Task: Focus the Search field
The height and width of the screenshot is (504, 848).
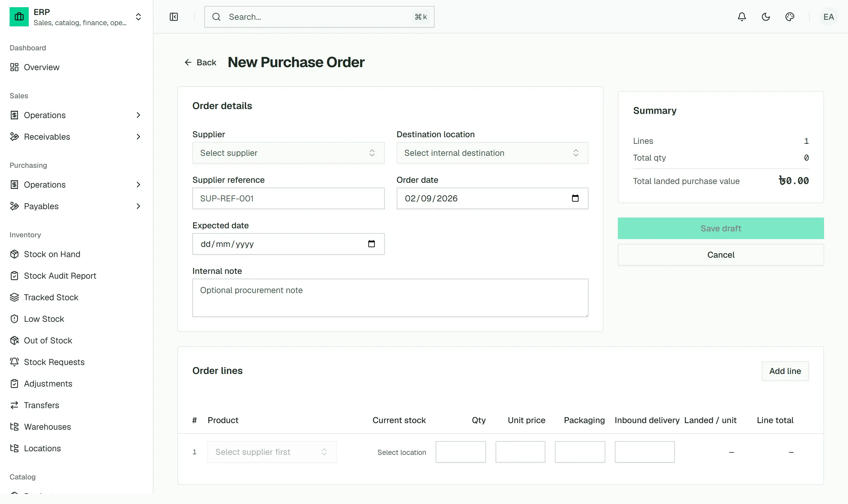Action: point(319,17)
